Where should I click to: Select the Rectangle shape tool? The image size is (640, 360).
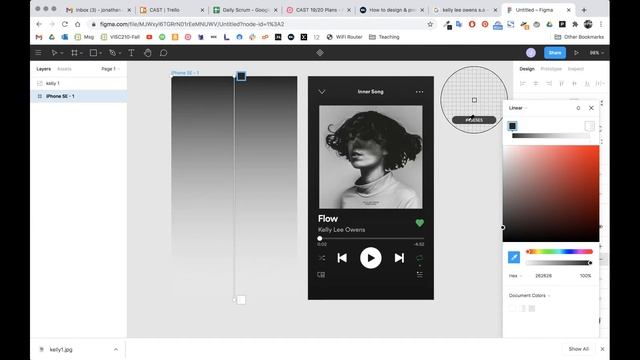[93, 53]
